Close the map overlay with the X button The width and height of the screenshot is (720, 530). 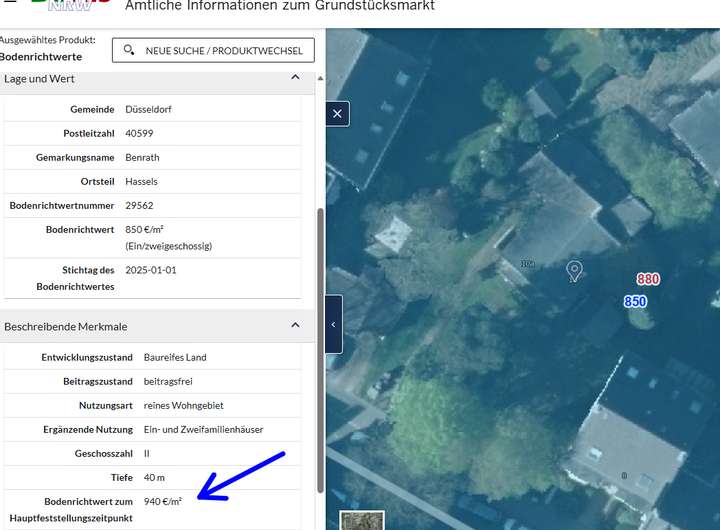pos(337,114)
